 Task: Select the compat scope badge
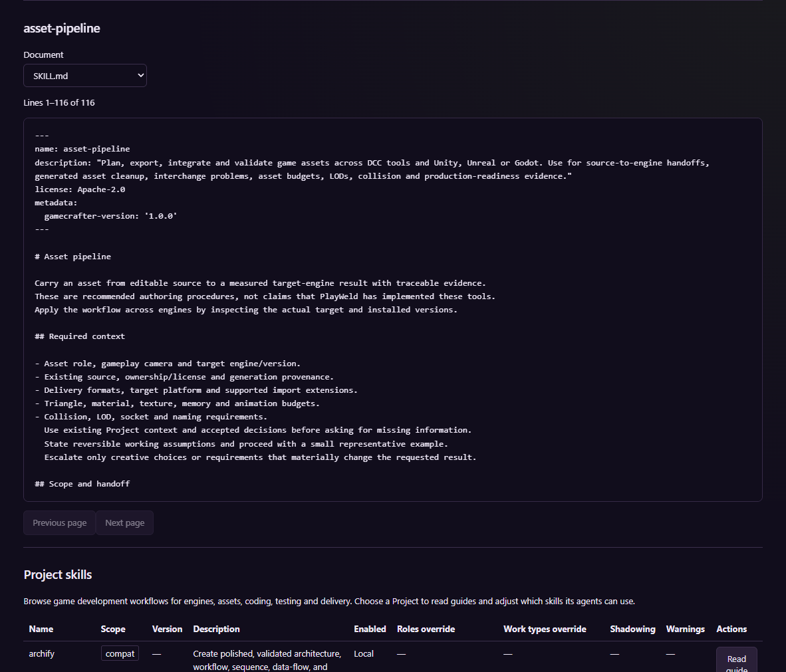point(120,653)
